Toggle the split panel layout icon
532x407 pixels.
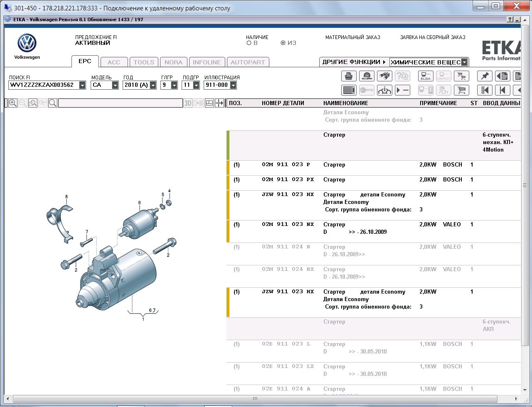point(209,103)
